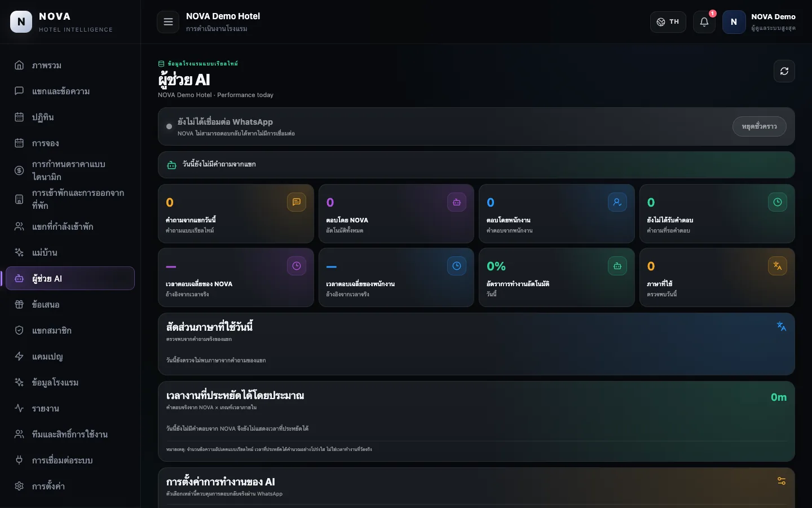
Task: Click the ยังไม่ได้เชื่อมต่อ WhatsApp status text
Action: pyautogui.click(x=225, y=122)
